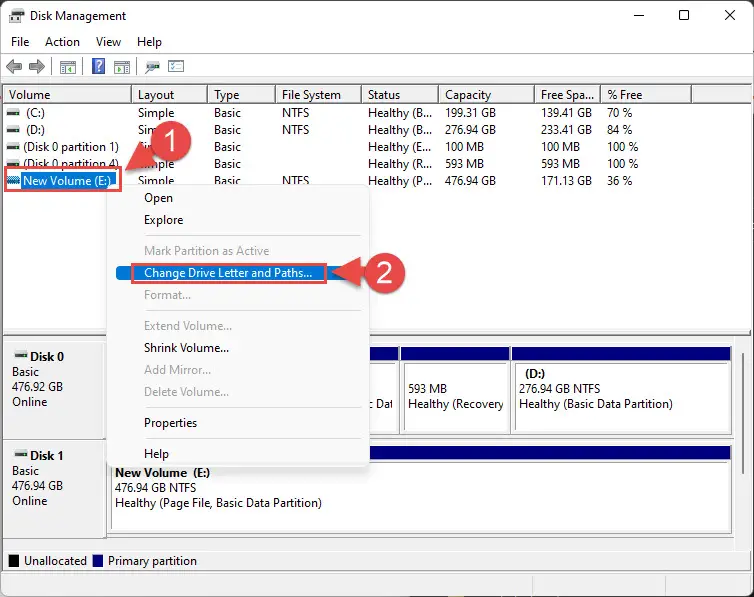Image resolution: width=754 pixels, height=597 pixels.
Task: Click the drive icon beside (D:) row
Action: tap(13, 130)
